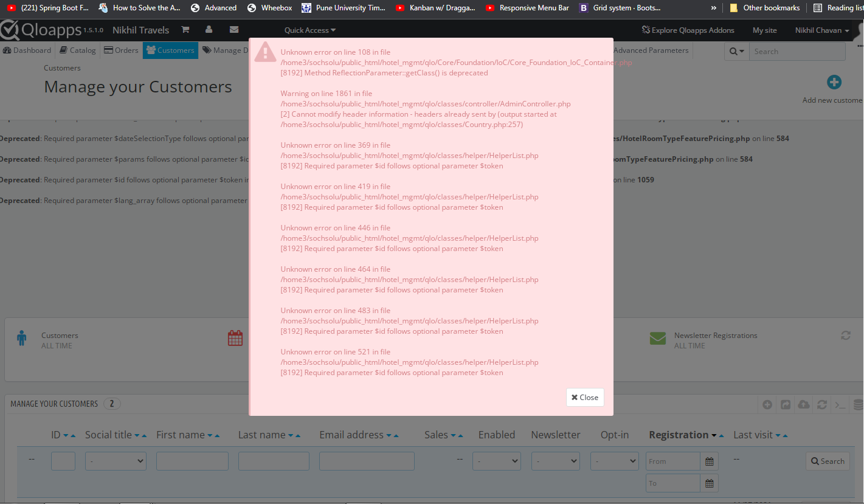Click the Nikhil Travels shop name
Screen dimensions: 864x504
pyautogui.click(x=140, y=30)
